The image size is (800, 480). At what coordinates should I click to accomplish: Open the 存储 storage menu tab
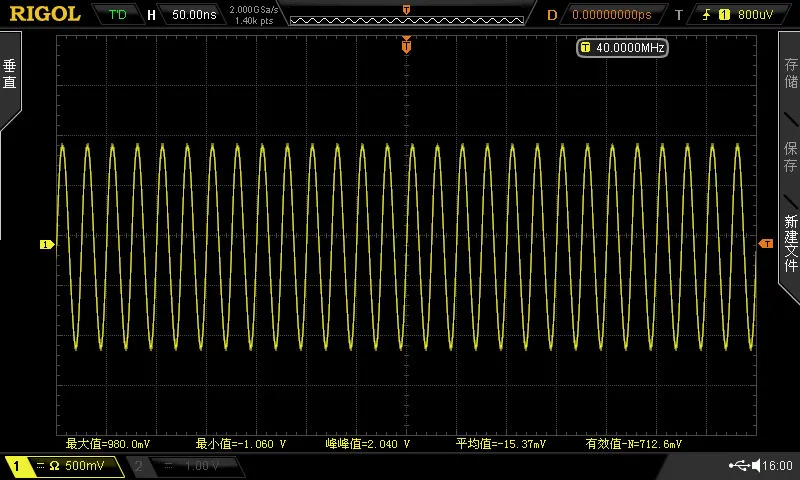pos(791,72)
